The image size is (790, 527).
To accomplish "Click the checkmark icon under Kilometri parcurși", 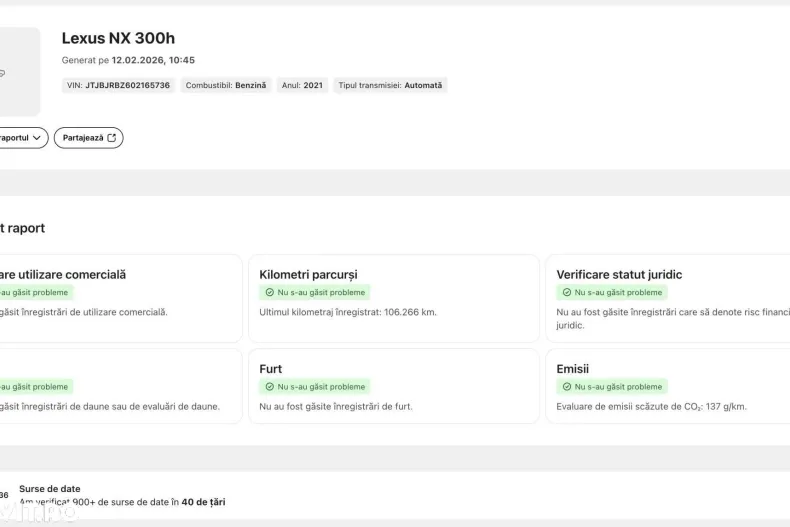I will pyautogui.click(x=269, y=293).
